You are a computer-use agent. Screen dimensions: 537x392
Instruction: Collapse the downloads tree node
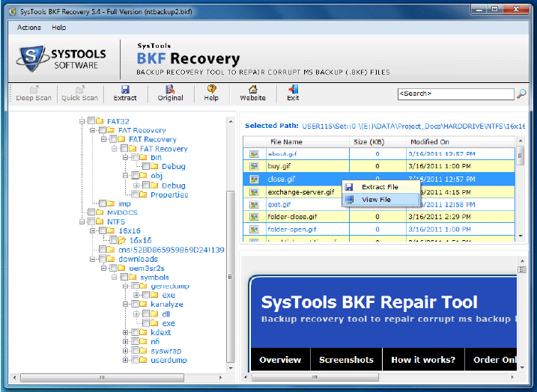[93, 259]
